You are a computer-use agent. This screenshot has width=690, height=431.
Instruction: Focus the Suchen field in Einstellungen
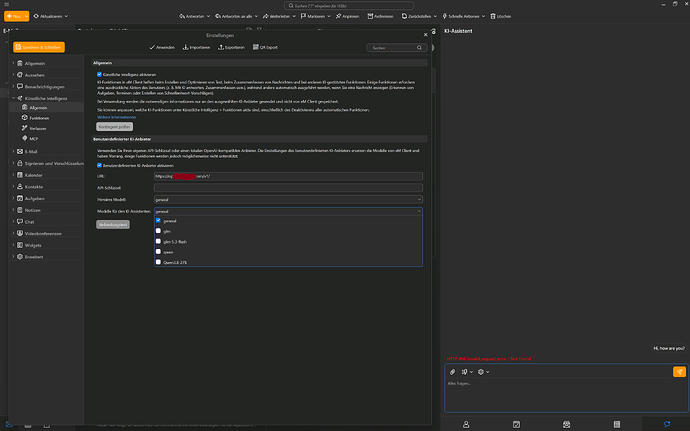click(396, 48)
